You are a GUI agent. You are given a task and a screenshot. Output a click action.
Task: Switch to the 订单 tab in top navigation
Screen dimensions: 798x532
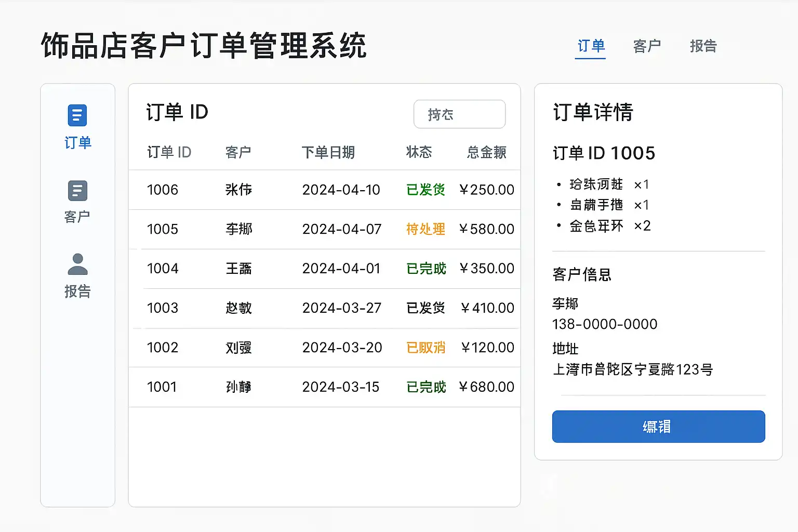click(x=591, y=46)
